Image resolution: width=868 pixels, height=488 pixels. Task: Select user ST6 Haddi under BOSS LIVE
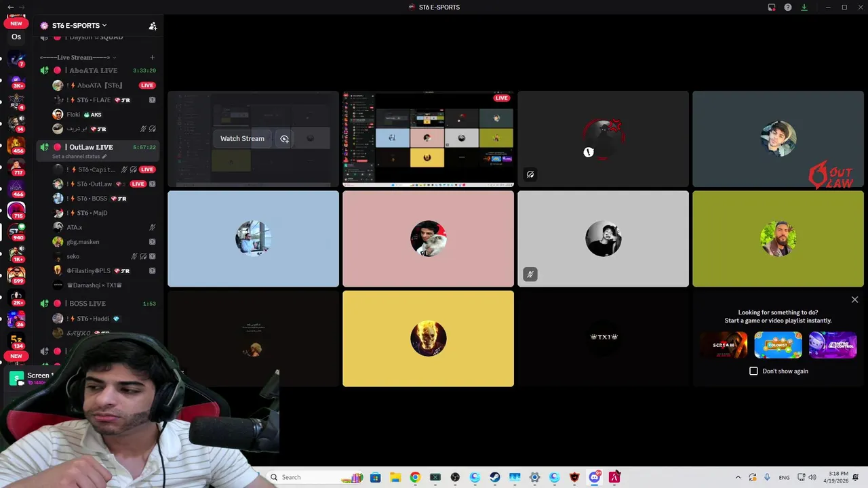(x=103, y=319)
